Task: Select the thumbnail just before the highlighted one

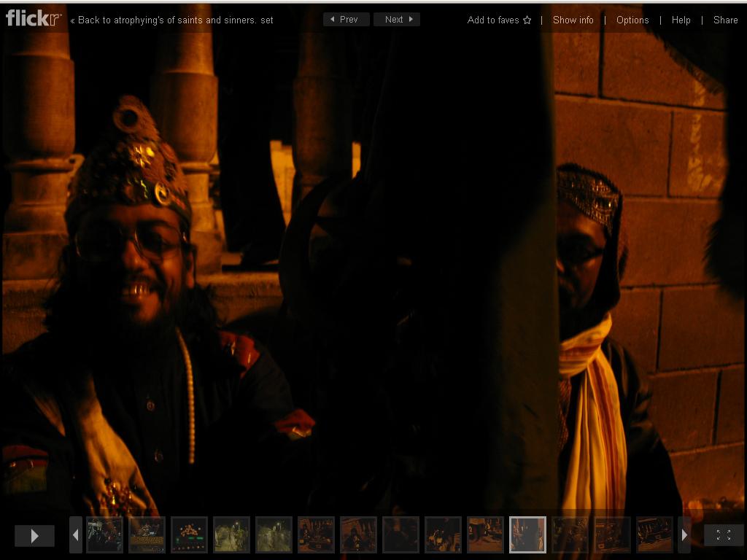Action: pos(485,534)
